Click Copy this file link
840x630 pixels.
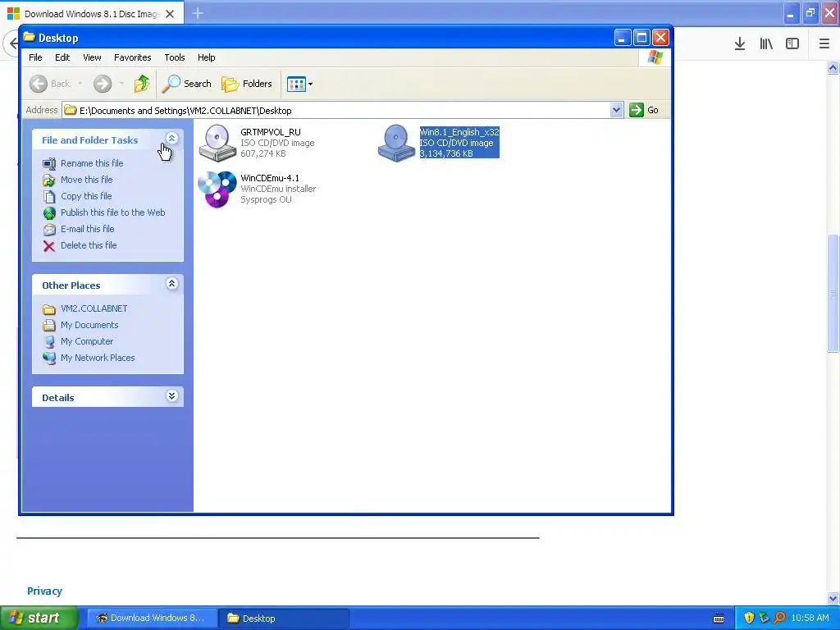pos(86,196)
